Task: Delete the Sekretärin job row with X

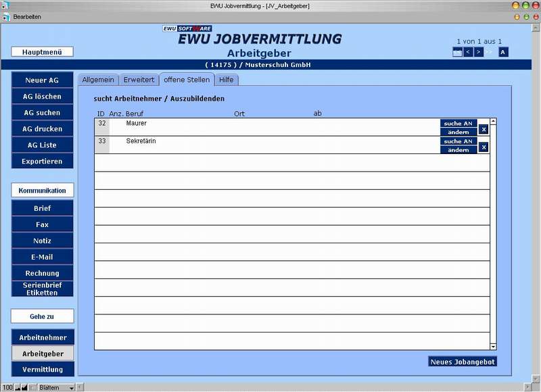Action: tap(484, 147)
